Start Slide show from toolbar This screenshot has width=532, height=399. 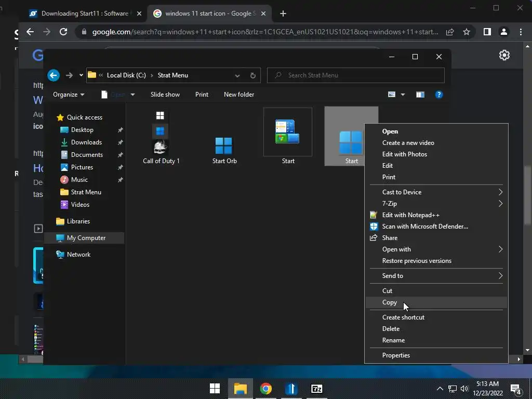[x=165, y=95]
